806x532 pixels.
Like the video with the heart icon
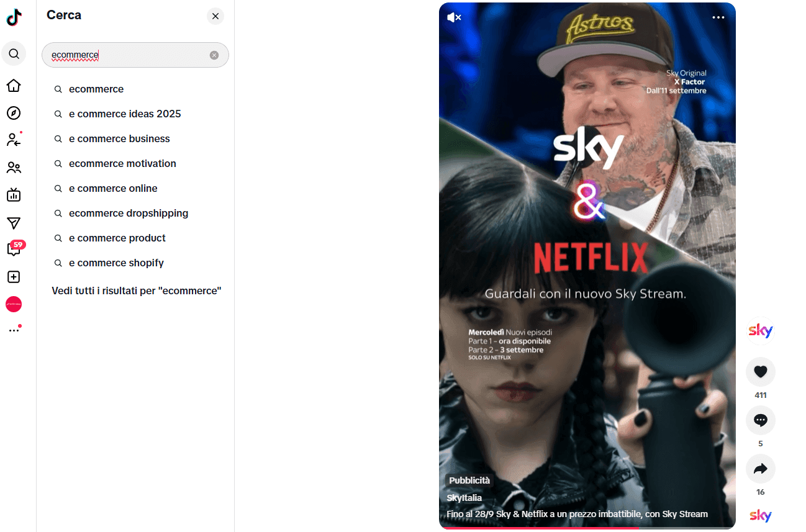point(761,372)
